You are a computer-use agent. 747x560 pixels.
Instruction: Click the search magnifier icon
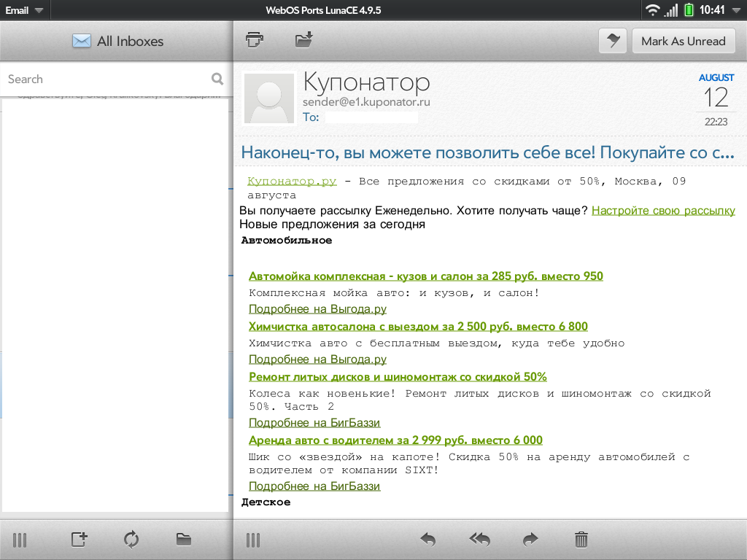[x=217, y=79]
